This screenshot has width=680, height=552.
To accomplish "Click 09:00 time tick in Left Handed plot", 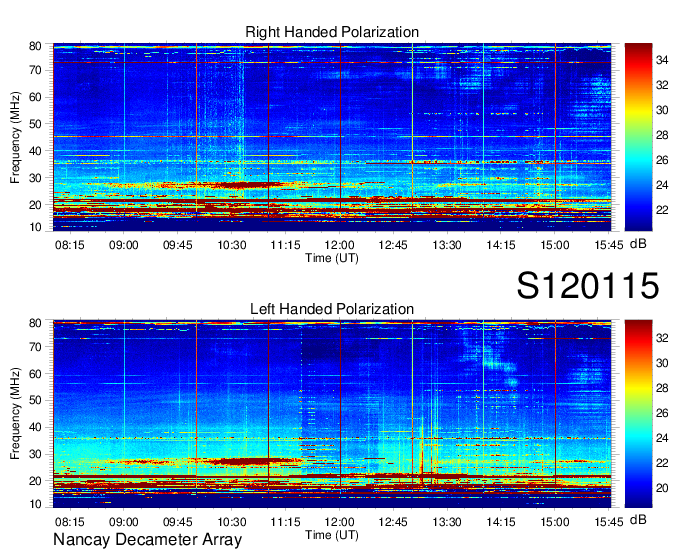I will click(x=124, y=522).
